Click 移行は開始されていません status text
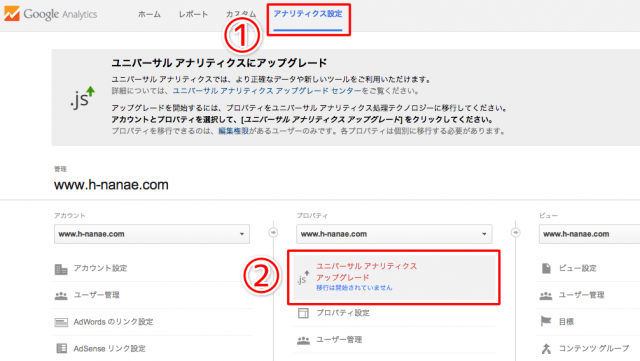 coord(354,288)
